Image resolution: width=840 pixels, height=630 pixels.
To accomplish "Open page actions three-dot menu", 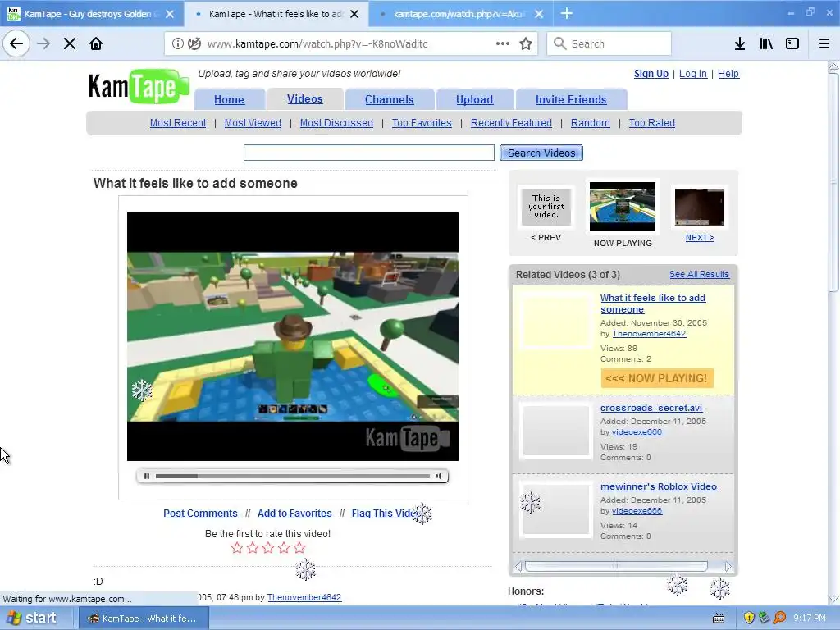I will [503, 43].
